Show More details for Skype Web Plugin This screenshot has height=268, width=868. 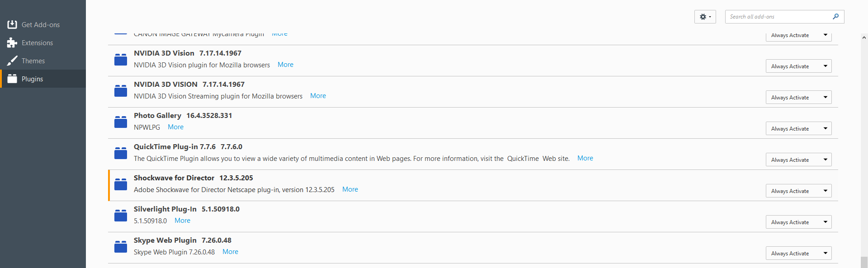click(x=230, y=252)
